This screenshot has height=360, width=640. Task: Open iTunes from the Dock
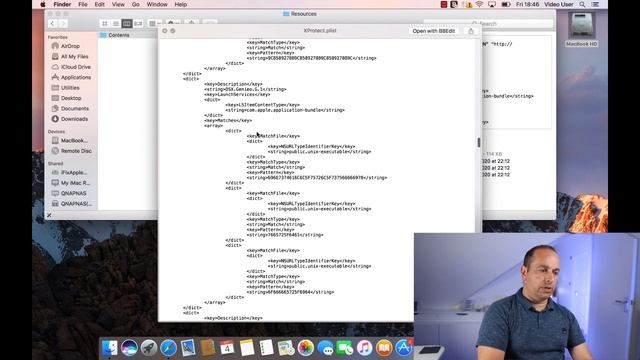(x=364, y=348)
